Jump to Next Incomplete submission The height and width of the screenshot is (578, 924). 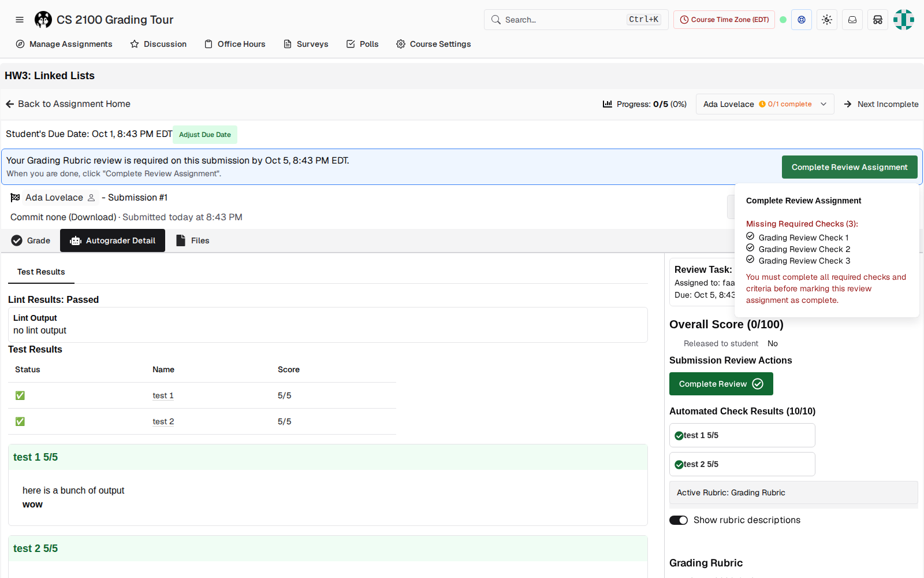[881, 104]
